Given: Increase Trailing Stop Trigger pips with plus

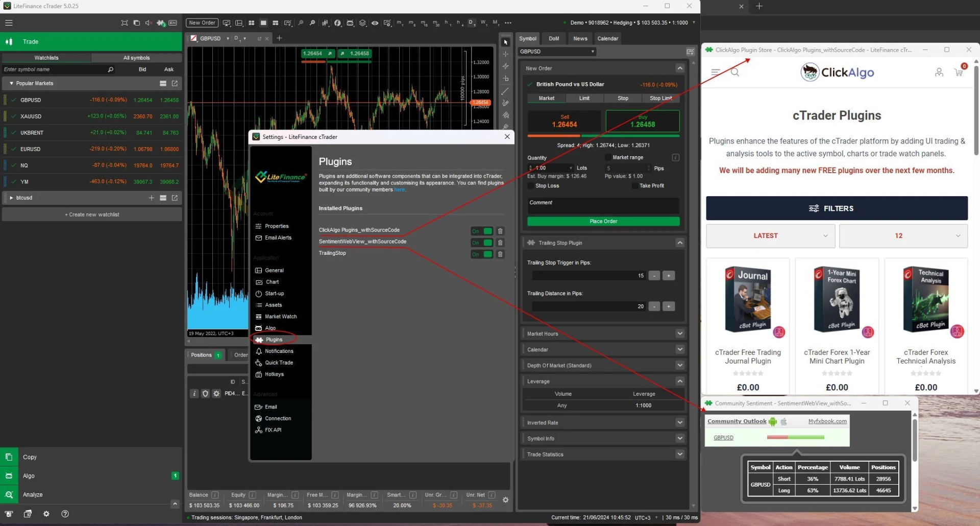Looking at the screenshot, I should coord(669,276).
